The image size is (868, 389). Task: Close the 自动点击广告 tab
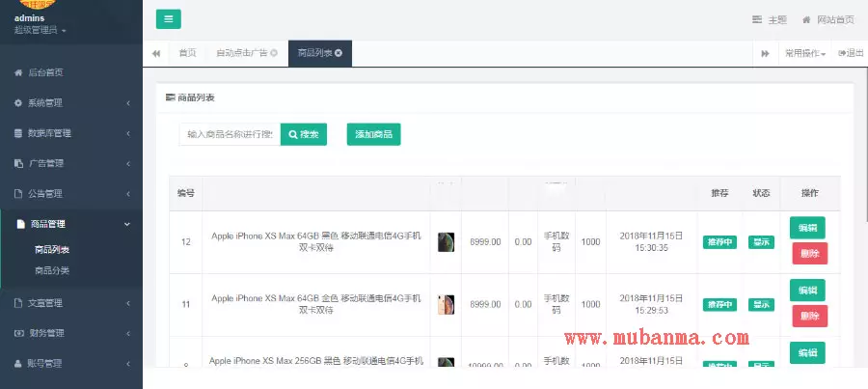pos(274,53)
